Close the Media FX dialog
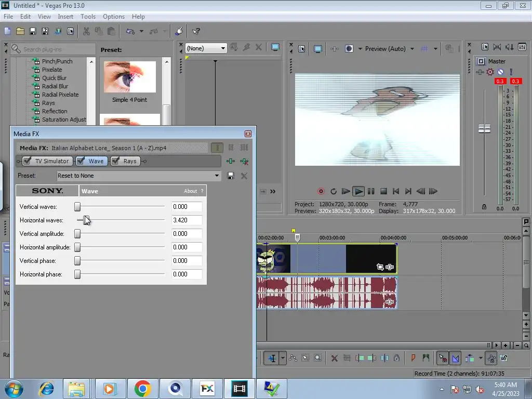The image size is (532, 399). (248, 134)
